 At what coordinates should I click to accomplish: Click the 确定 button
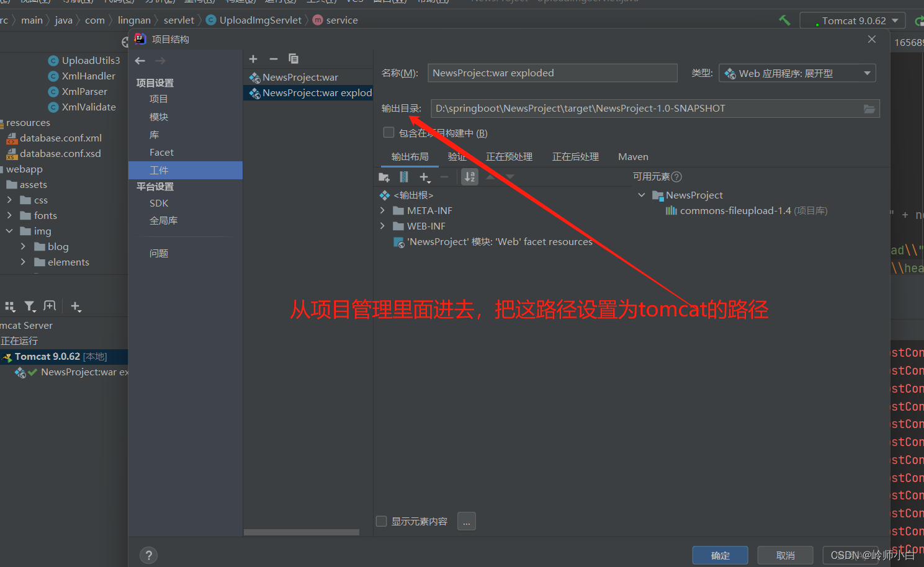coord(720,555)
